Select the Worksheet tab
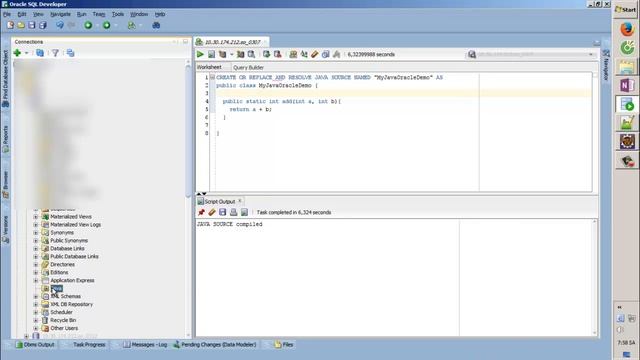 click(209, 67)
